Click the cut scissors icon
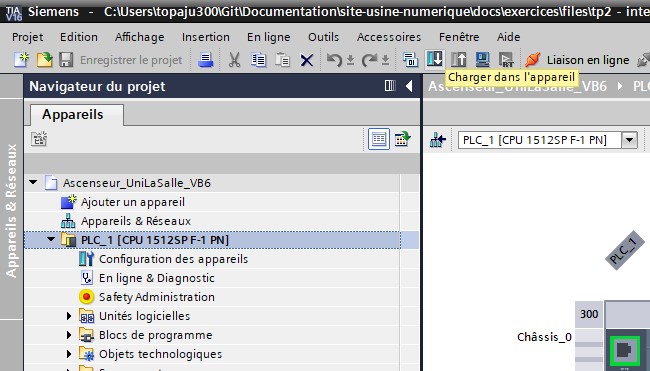 click(x=235, y=60)
